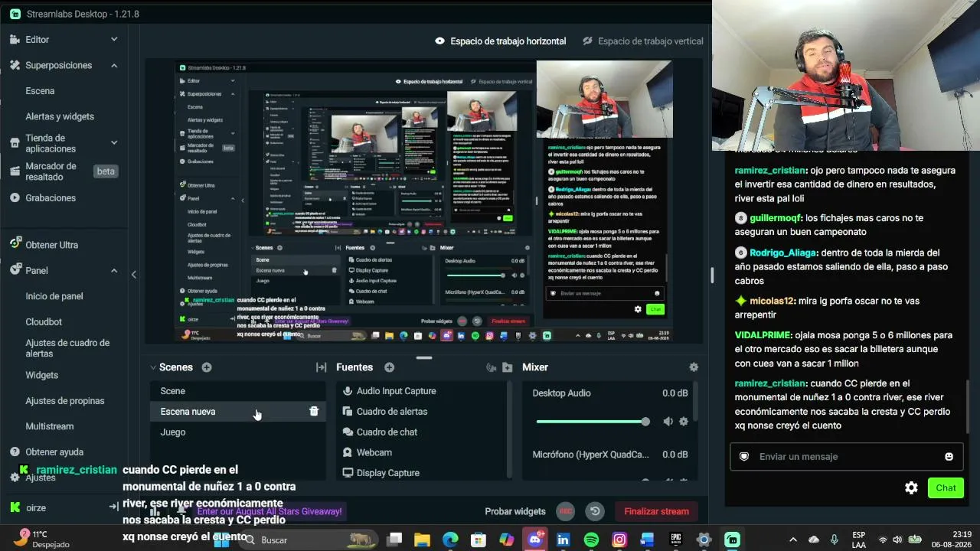
Task: Click the Grabaciones play icon
Action: point(15,197)
